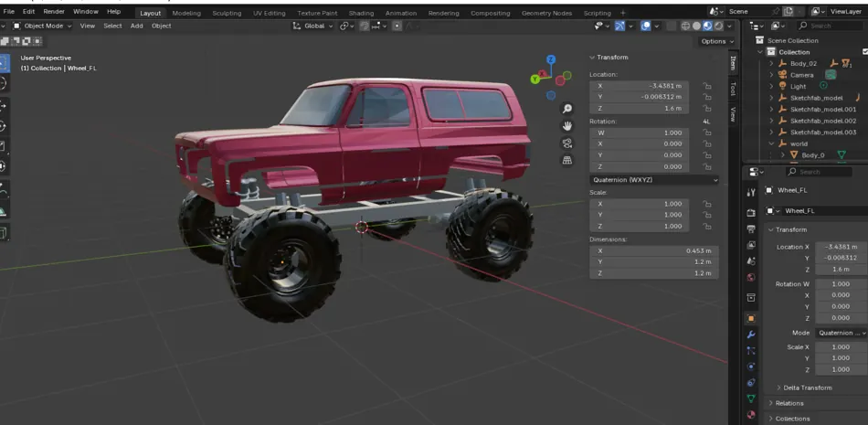Collapse the world outliner item
This screenshot has height=425, width=868.
[771, 143]
